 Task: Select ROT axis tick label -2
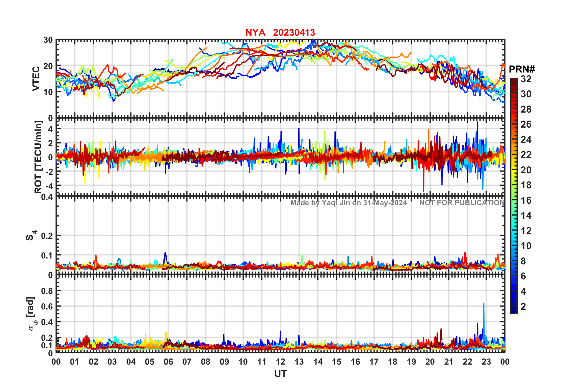coord(49,172)
